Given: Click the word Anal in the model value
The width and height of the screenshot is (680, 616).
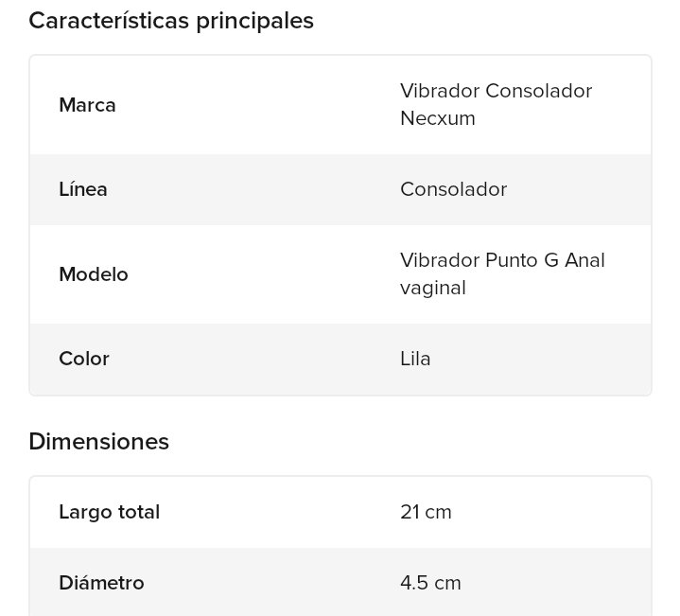Looking at the screenshot, I should pos(584,260).
